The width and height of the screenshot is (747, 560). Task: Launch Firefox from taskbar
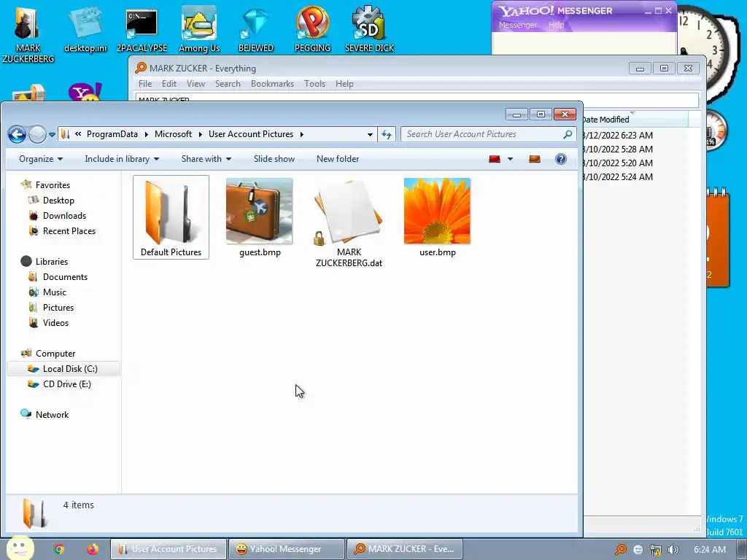pyautogui.click(x=93, y=549)
